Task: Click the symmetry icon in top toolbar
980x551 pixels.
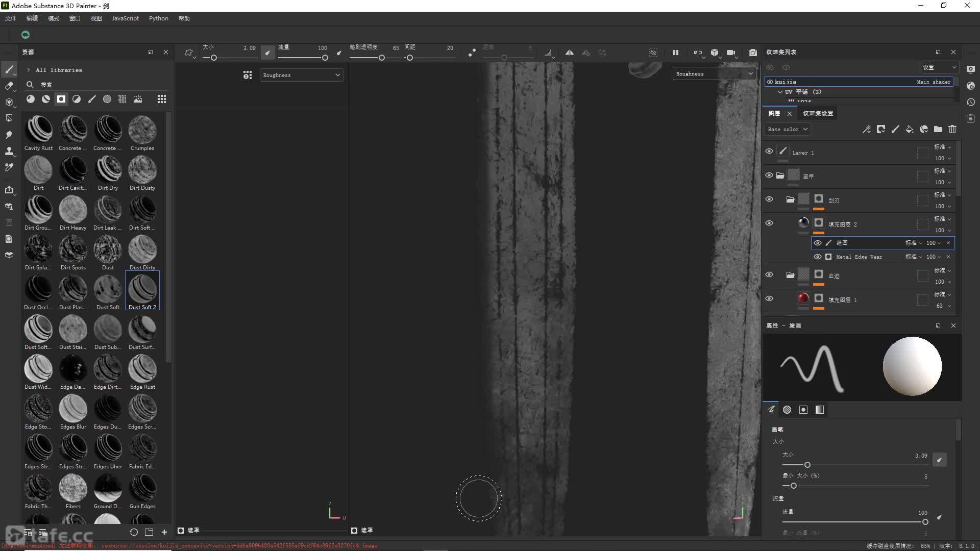Action: coord(570,53)
